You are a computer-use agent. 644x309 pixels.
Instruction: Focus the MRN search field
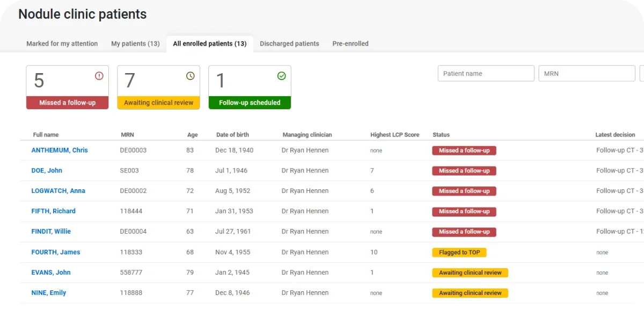click(587, 74)
